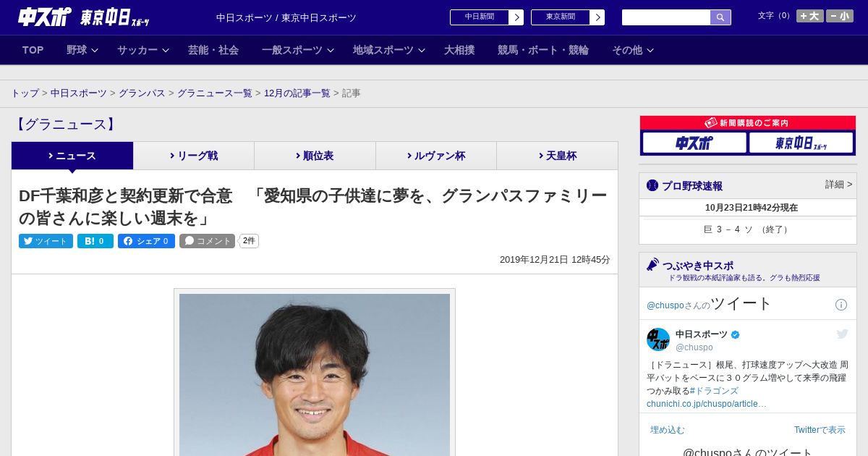Viewport: 868px width, 456px height.
Task: Click the arrow next to 中日新聞
Action: pyautogui.click(x=516, y=17)
